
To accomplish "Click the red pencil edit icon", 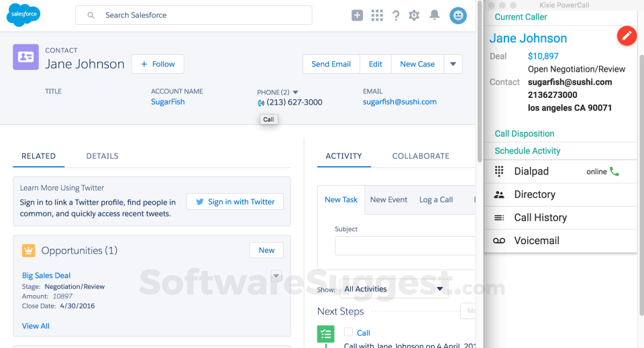I will click(x=627, y=36).
